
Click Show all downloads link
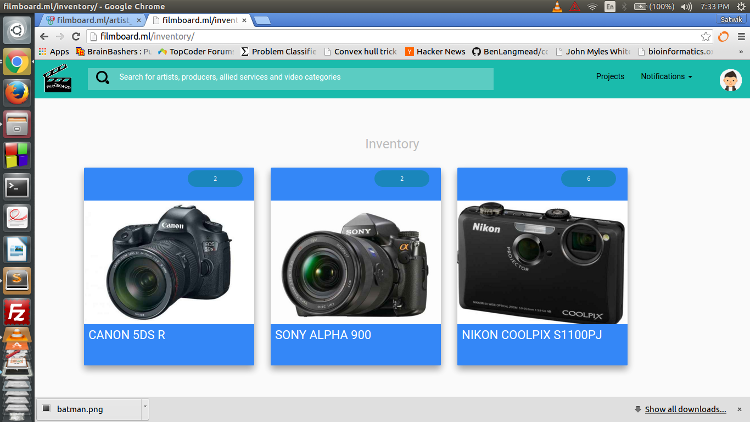click(685, 409)
